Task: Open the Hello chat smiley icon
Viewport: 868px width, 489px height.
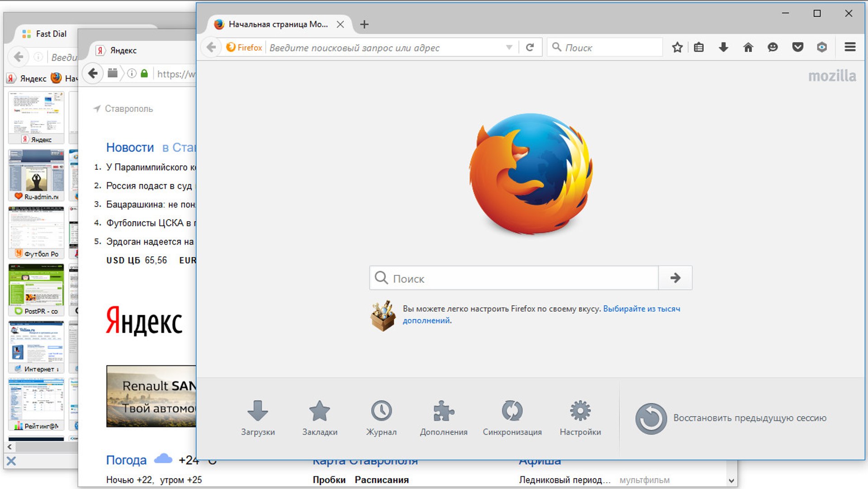Action: pyautogui.click(x=773, y=48)
